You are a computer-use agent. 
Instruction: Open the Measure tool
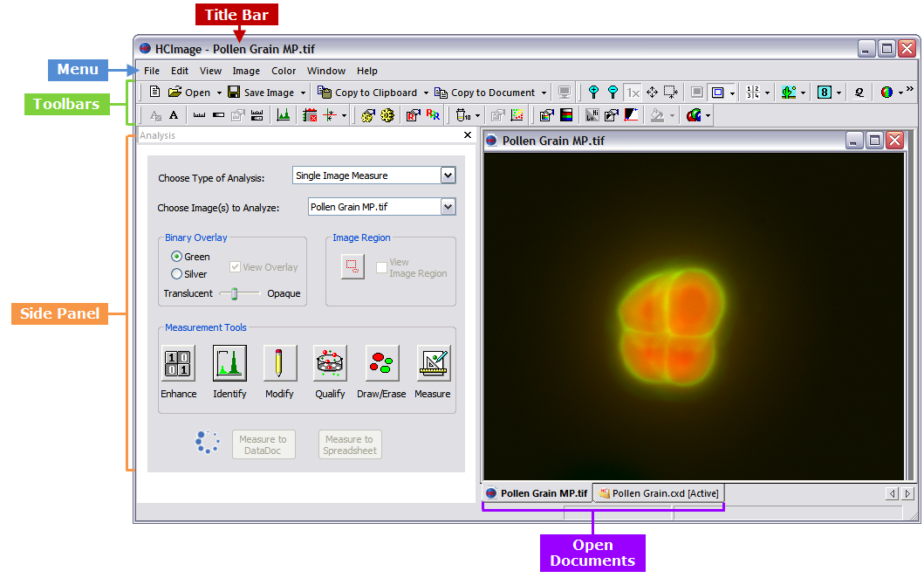(433, 362)
